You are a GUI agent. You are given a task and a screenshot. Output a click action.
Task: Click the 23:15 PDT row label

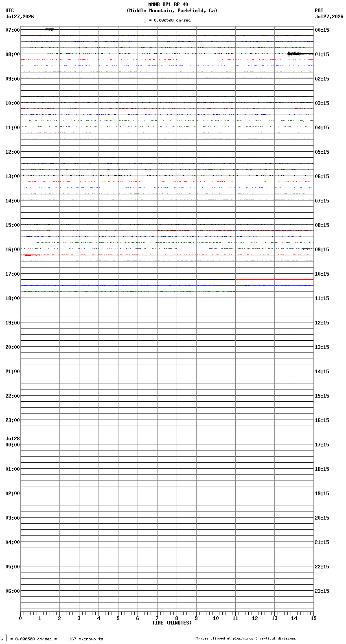(322, 591)
